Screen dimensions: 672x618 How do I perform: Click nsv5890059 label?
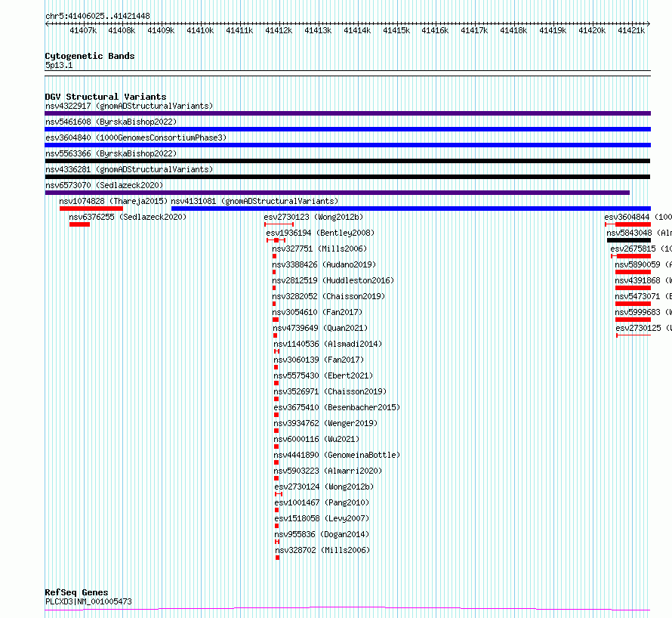[643, 264]
